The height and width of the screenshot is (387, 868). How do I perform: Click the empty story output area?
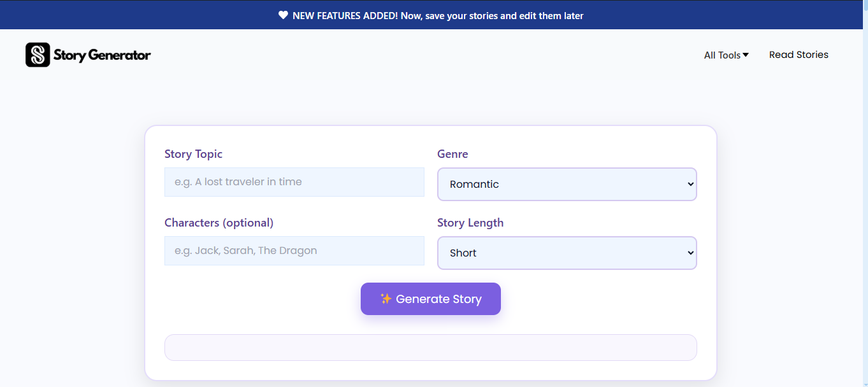430,347
